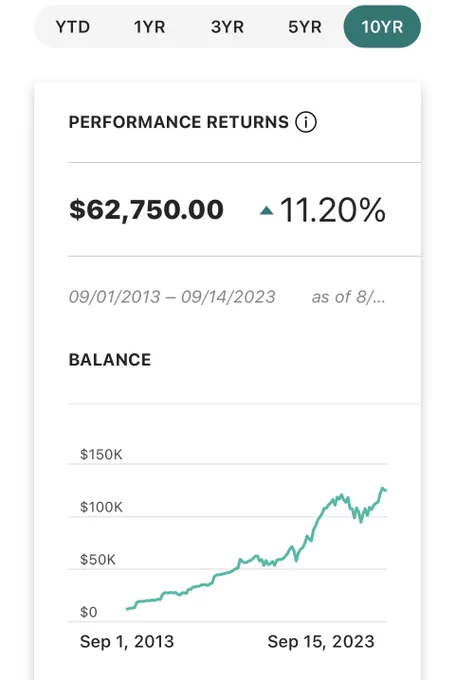This screenshot has height=680, width=455.
Task: Switch to the 3YR range
Action: click(x=227, y=27)
